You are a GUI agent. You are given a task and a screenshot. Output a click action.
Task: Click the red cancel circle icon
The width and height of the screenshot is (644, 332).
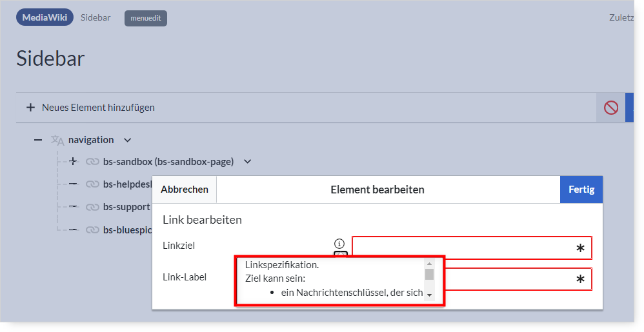610,108
